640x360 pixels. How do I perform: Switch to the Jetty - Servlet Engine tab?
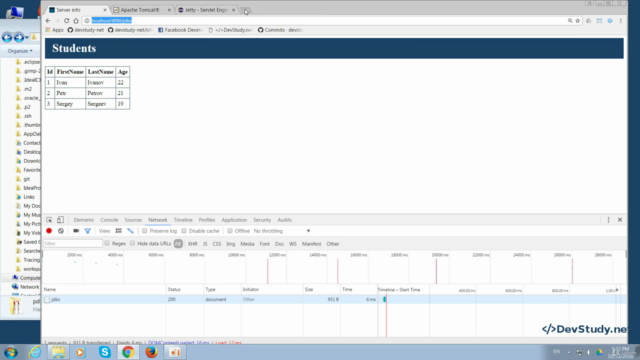pos(206,10)
